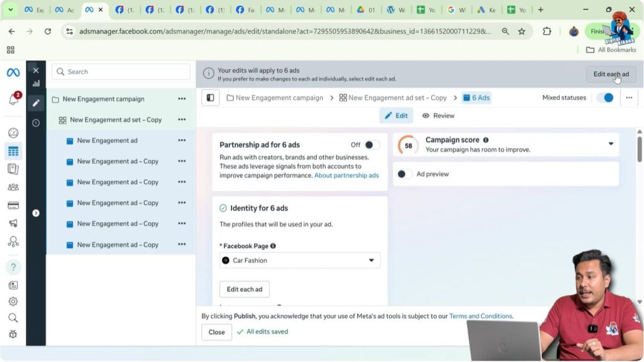This screenshot has height=362, width=644.
Task: Open the chart view icon in dark panel
Action: pyautogui.click(x=36, y=84)
